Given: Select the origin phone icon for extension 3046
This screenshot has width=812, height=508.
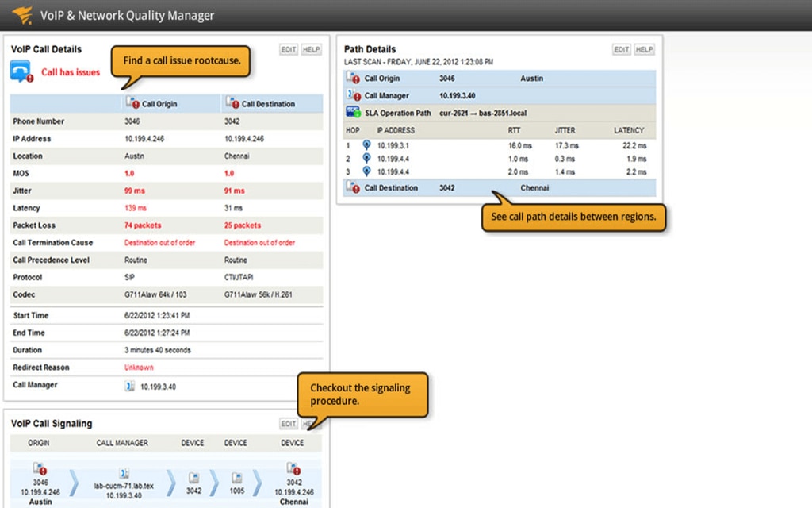Looking at the screenshot, I should click(x=40, y=470).
